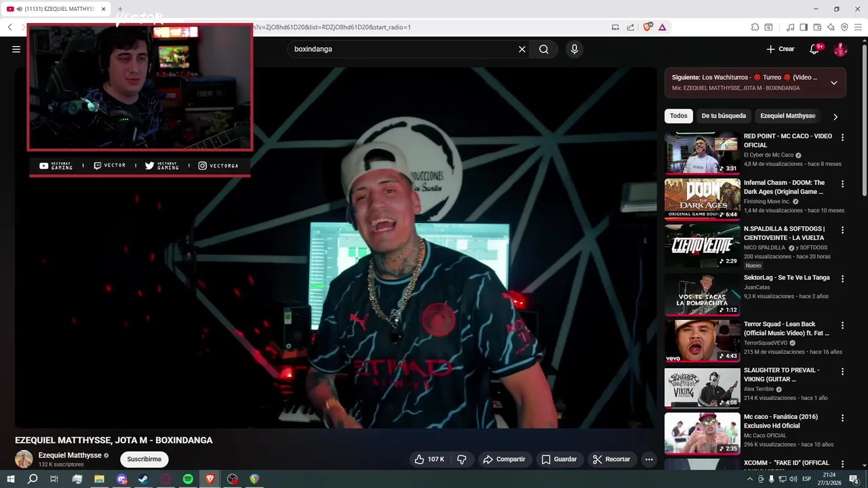Start voice search with microphone
868x488 pixels.
click(574, 49)
